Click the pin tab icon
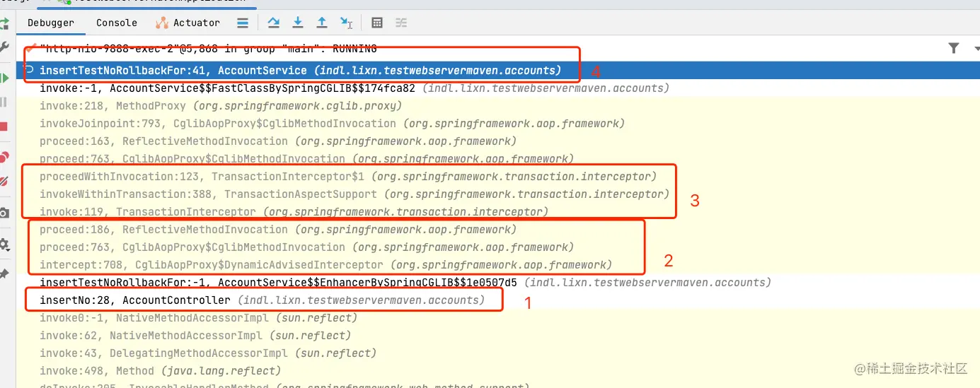 pyautogui.click(x=4, y=274)
